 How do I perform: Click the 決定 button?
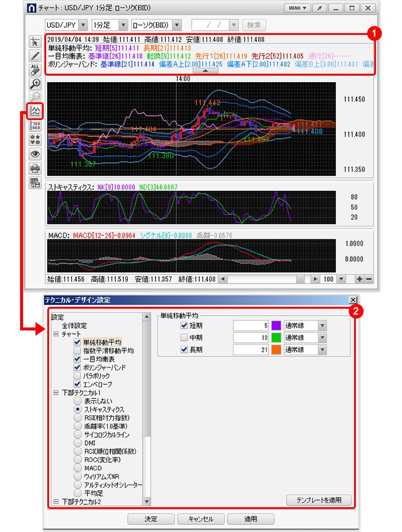151,519
